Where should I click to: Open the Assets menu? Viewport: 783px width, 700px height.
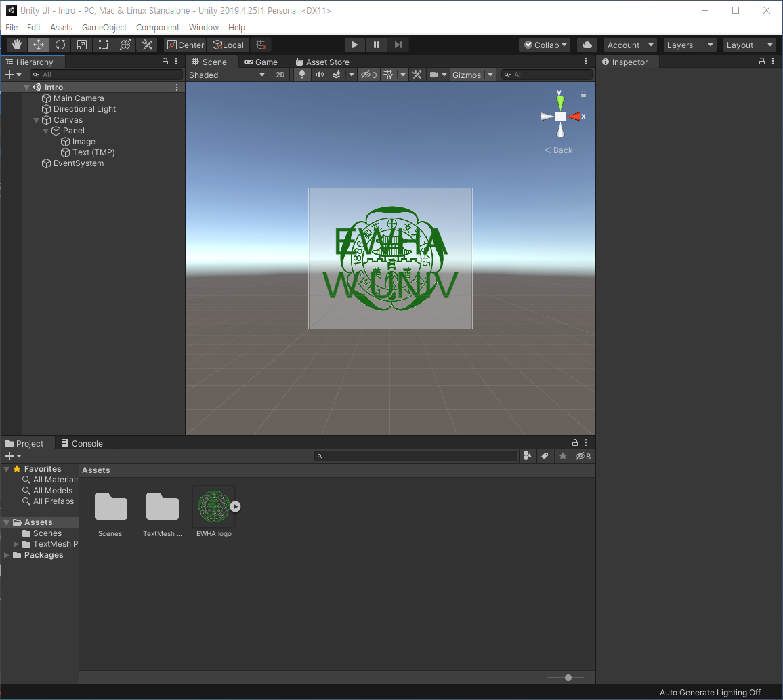[x=61, y=28]
